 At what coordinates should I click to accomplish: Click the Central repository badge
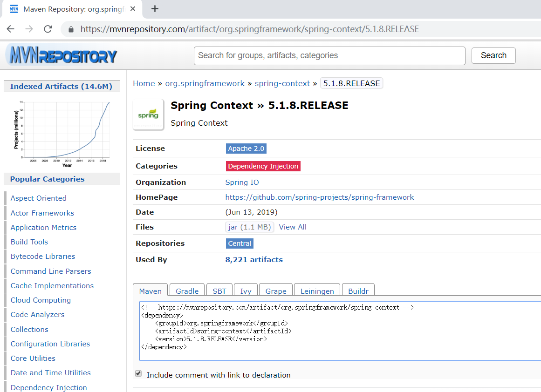click(x=240, y=243)
